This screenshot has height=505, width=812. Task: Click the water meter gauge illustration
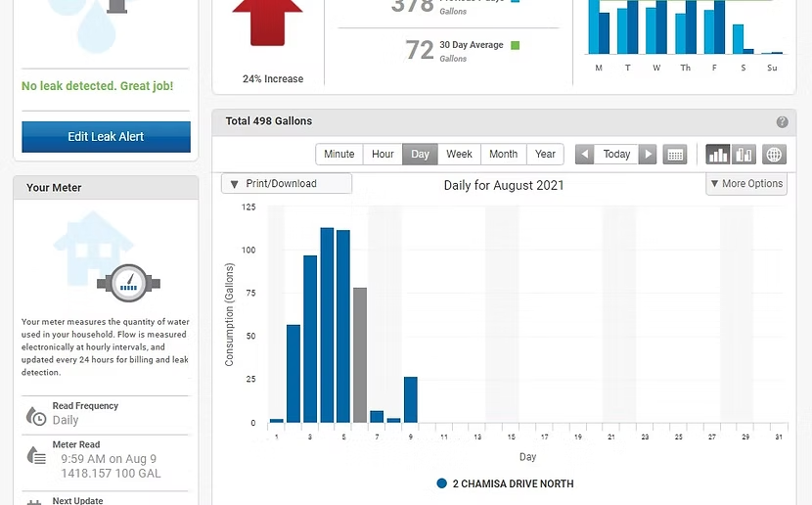click(x=128, y=283)
